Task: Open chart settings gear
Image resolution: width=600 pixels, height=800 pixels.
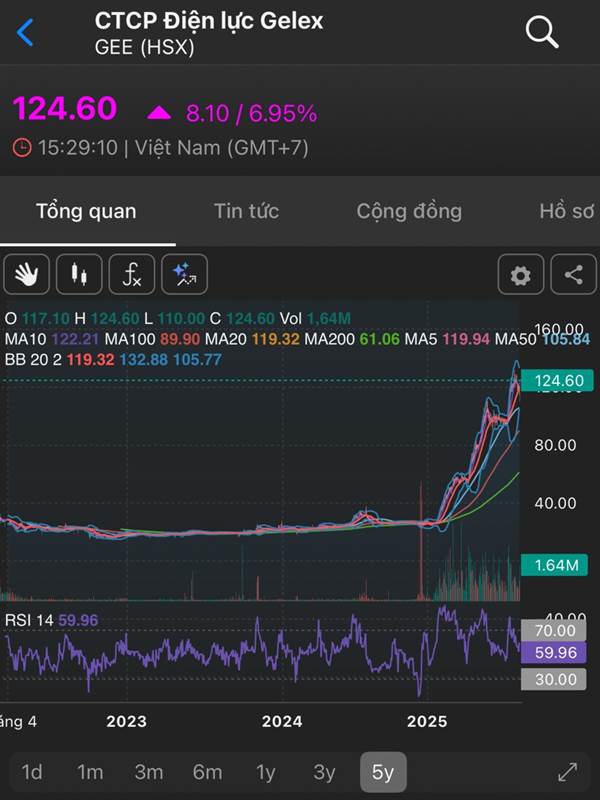Action: click(520, 275)
